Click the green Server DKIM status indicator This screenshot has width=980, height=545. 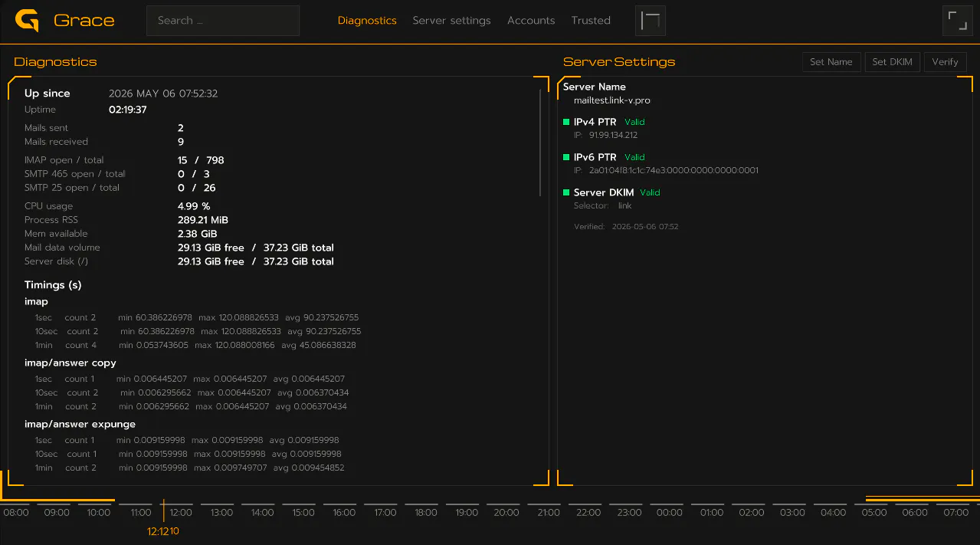point(566,192)
